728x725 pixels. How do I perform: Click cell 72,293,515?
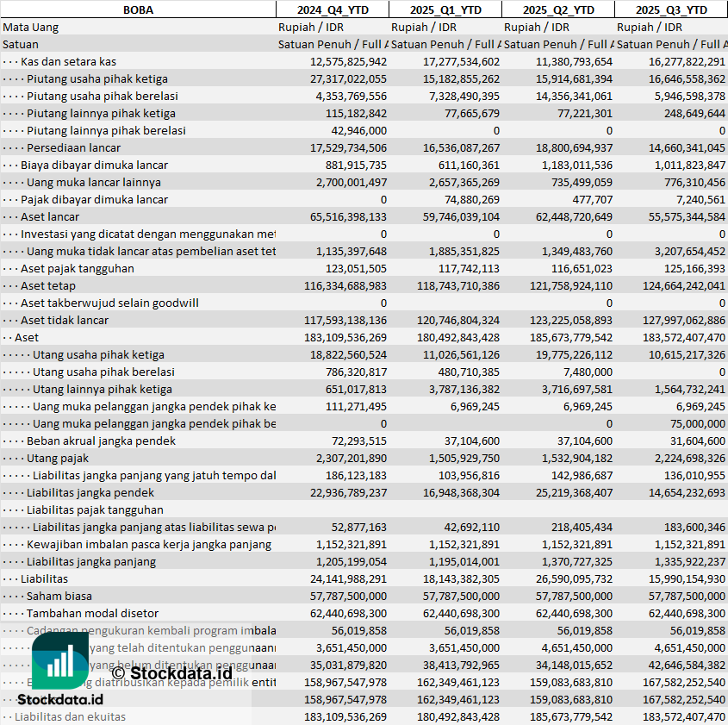(359, 440)
